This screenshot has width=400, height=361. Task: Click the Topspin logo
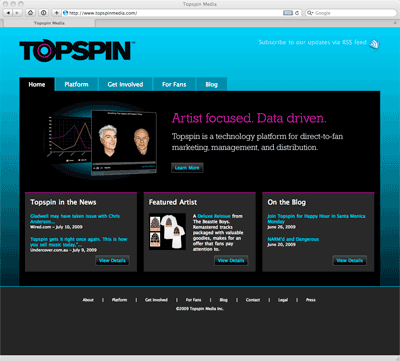pyautogui.click(x=77, y=51)
